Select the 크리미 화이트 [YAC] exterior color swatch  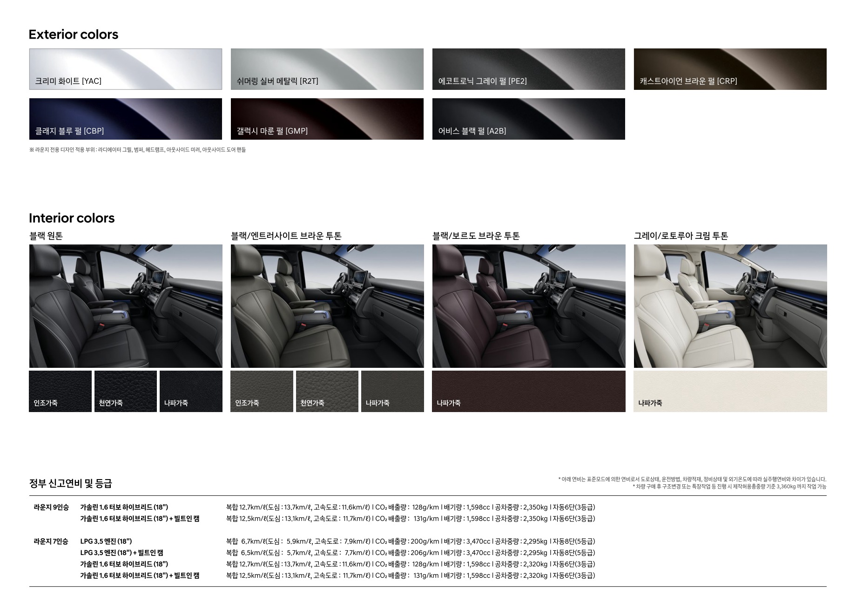tap(125, 69)
